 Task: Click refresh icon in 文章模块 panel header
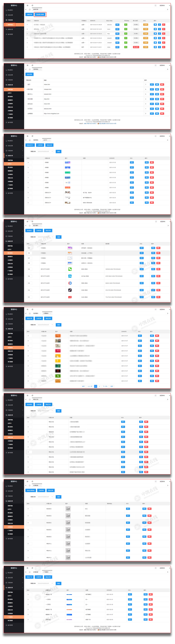point(32,310)
